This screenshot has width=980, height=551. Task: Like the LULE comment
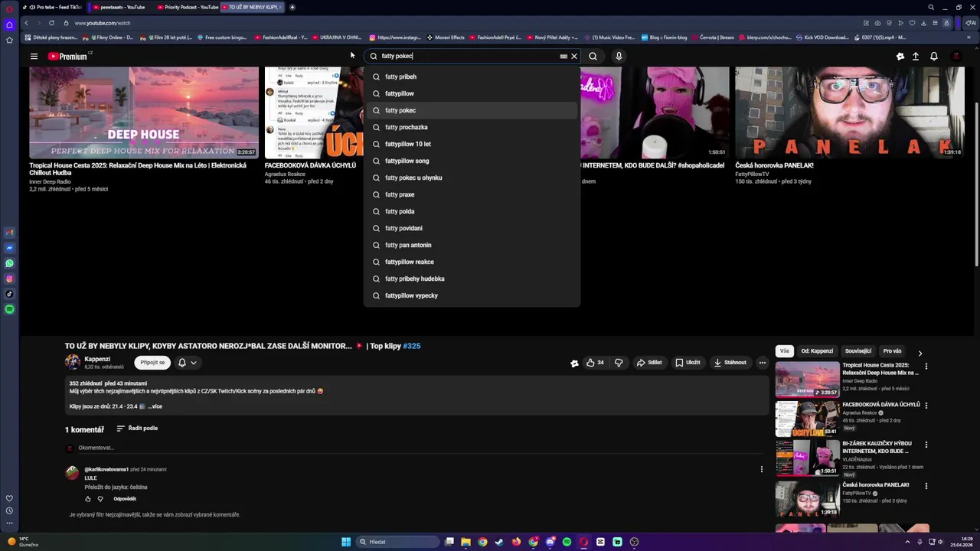tap(87, 499)
